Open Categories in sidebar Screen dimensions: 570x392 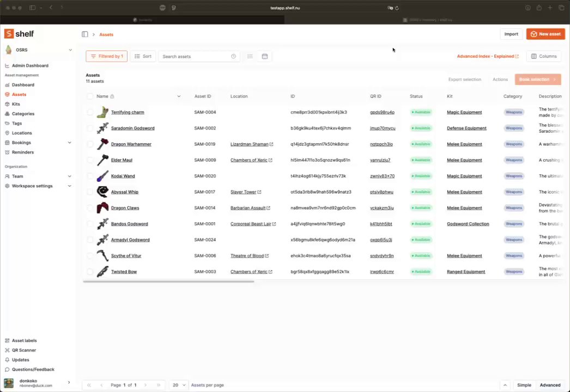23,114
